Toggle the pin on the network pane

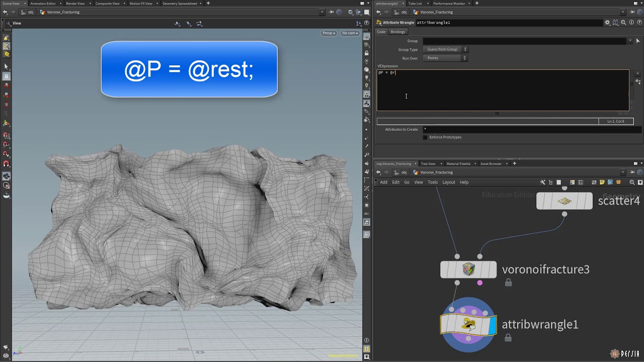coord(632,172)
